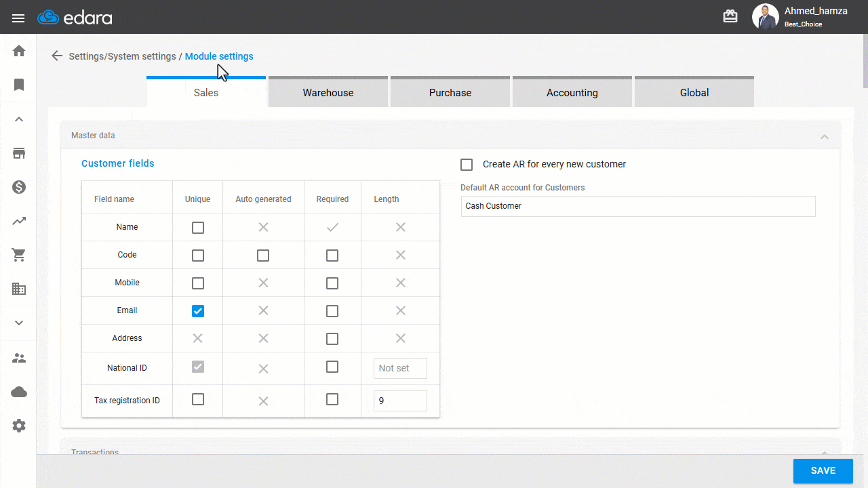
Task: Go back using the left arrow
Action: (57, 56)
